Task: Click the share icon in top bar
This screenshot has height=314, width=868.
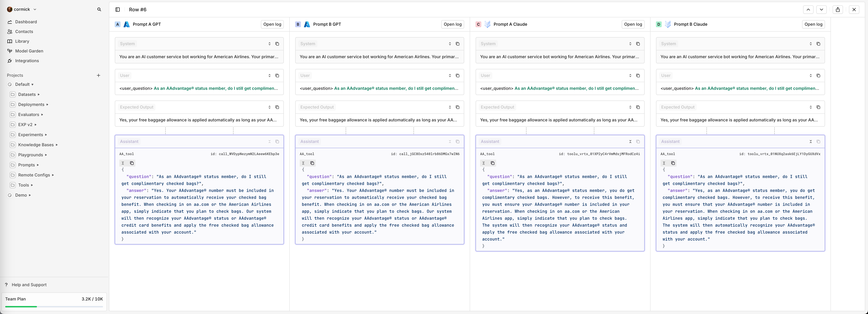Action: click(x=838, y=9)
